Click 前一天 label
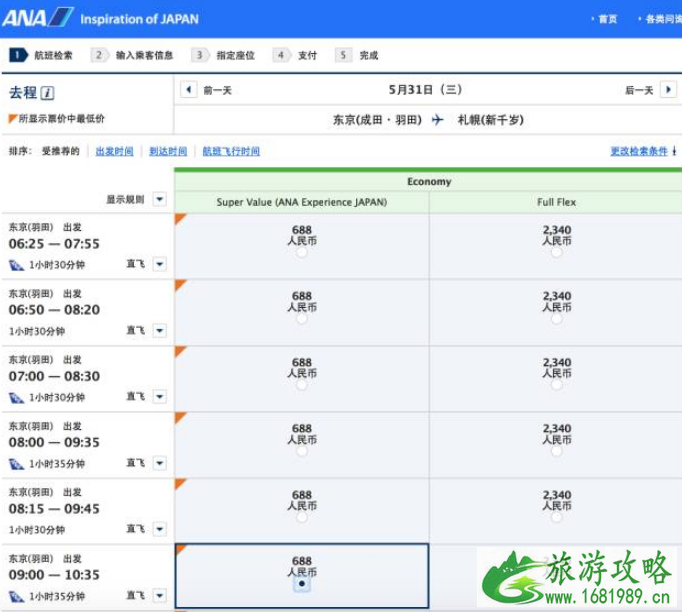 tap(217, 90)
